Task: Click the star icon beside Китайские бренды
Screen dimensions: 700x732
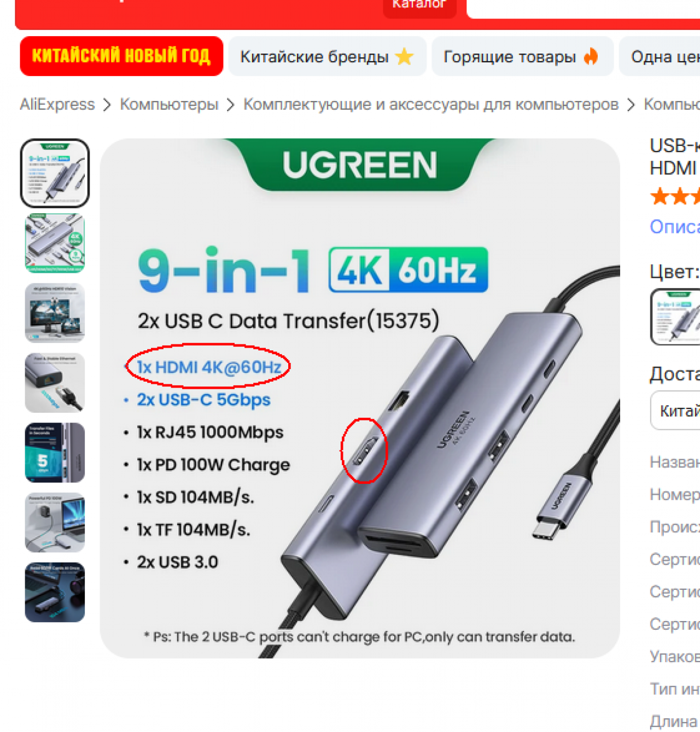Action: 404,56
